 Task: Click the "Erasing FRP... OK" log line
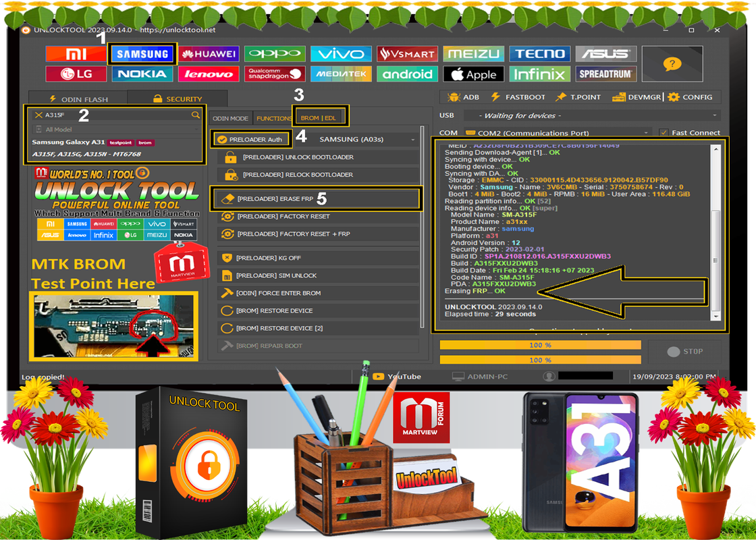[475, 291]
